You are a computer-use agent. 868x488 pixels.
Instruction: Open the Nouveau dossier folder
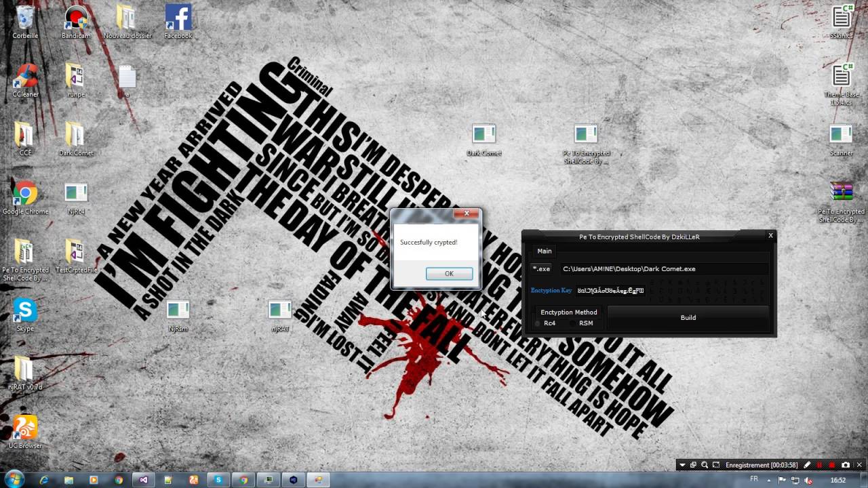tap(127, 22)
